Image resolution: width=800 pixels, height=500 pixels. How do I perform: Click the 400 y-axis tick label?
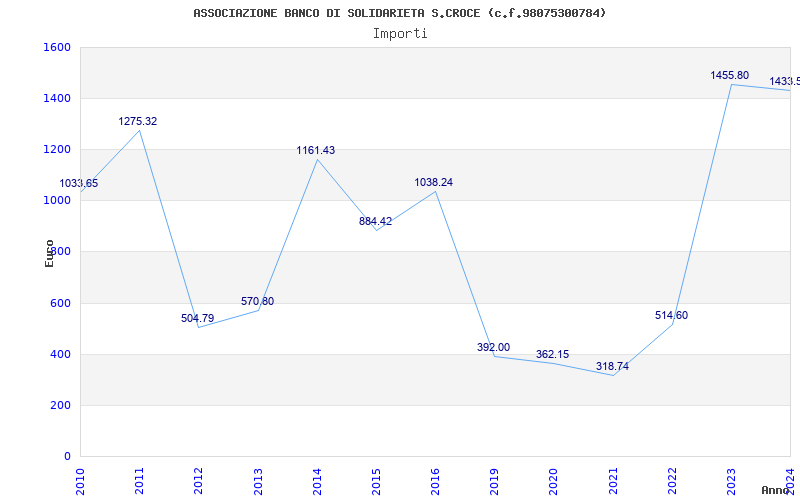click(x=60, y=354)
